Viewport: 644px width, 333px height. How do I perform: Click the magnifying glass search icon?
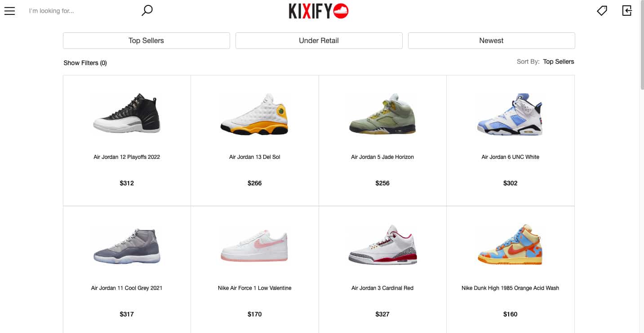pyautogui.click(x=147, y=10)
